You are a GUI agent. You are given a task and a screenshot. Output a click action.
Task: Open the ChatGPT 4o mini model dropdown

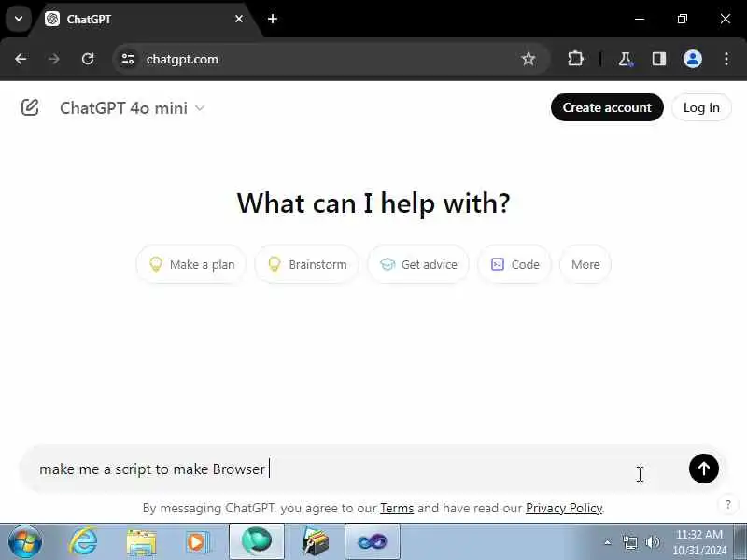point(133,108)
